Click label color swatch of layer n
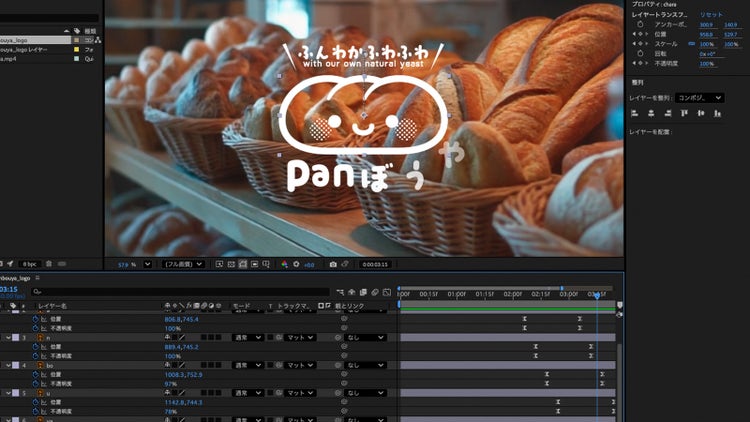 tap(16, 338)
